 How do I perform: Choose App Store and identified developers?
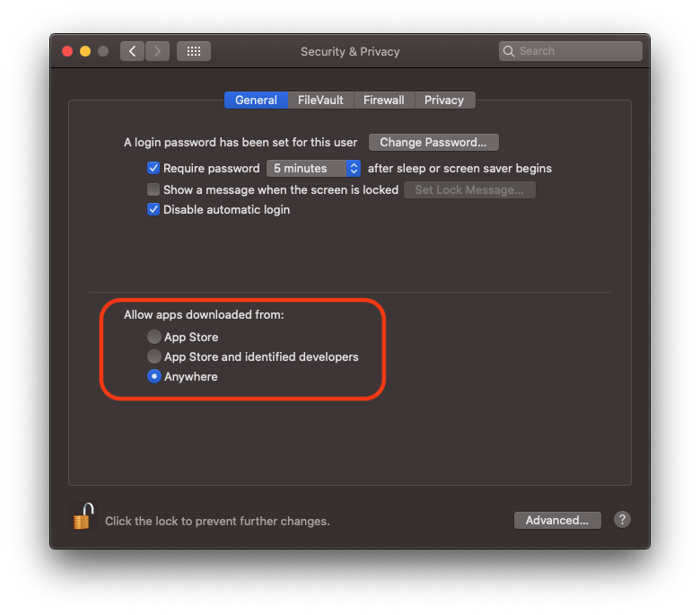[x=154, y=356]
